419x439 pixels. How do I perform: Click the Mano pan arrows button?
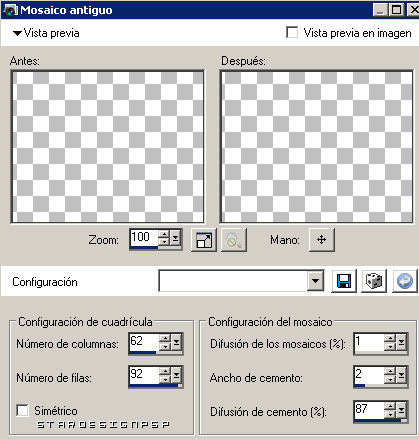(x=322, y=240)
